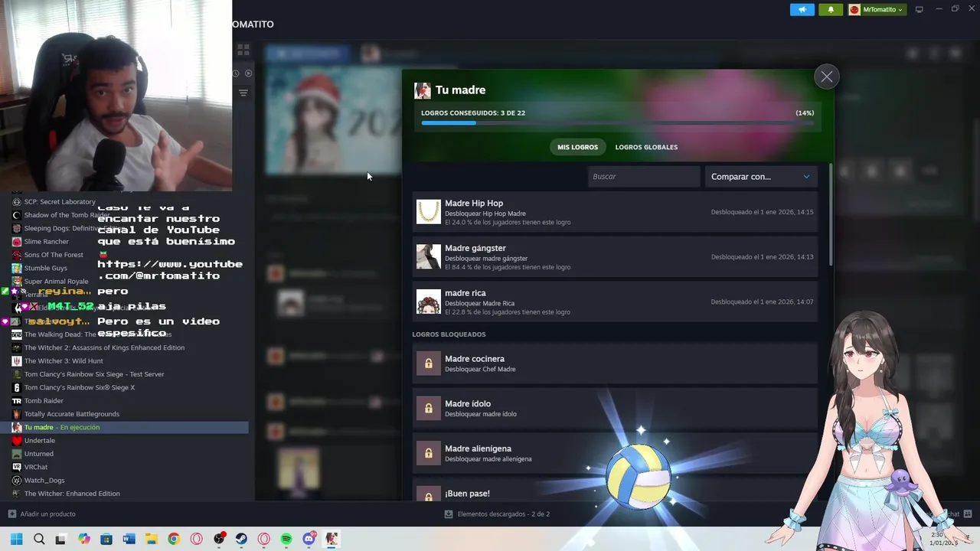980x551 pixels.
Task: Open Tu madre game on taskbar
Action: [332, 539]
